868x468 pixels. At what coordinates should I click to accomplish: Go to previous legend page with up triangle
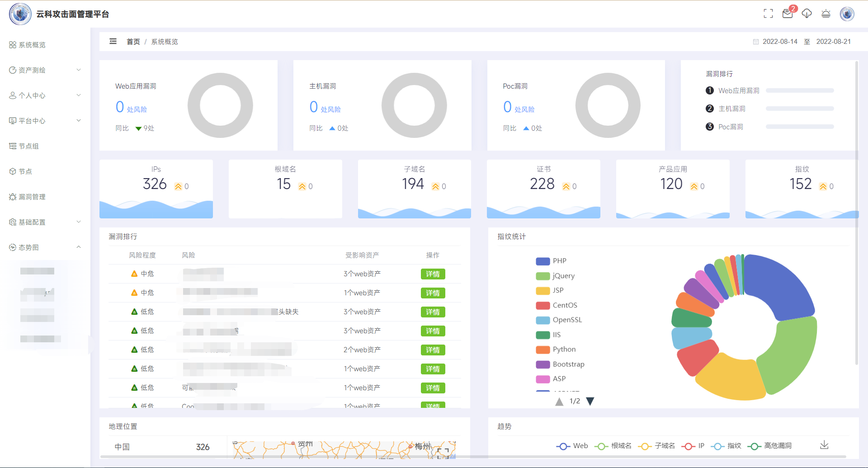[559, 402]
